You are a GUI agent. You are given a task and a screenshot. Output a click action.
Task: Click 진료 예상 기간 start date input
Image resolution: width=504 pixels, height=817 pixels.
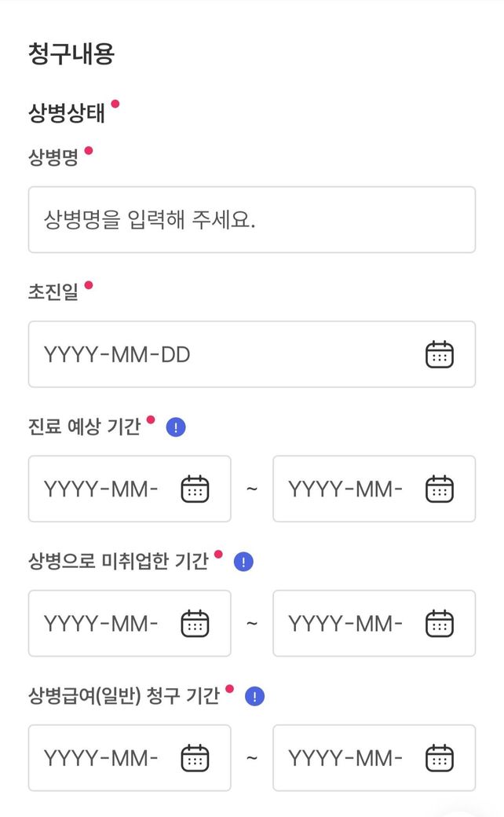coord(102,489)
